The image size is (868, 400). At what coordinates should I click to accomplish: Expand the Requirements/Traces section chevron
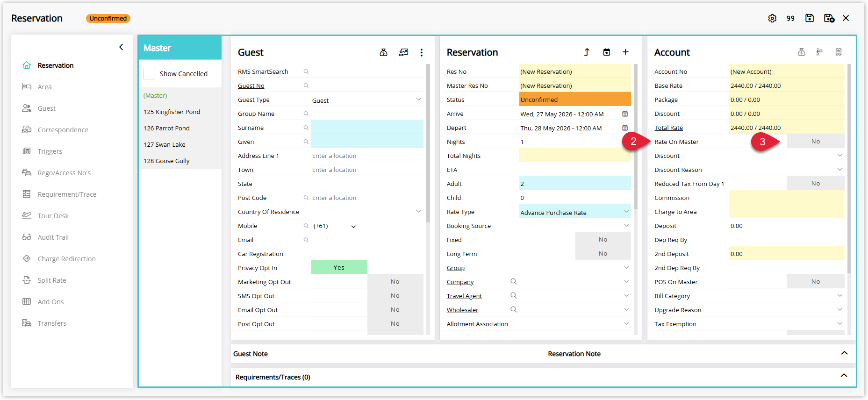coord(844,376)
